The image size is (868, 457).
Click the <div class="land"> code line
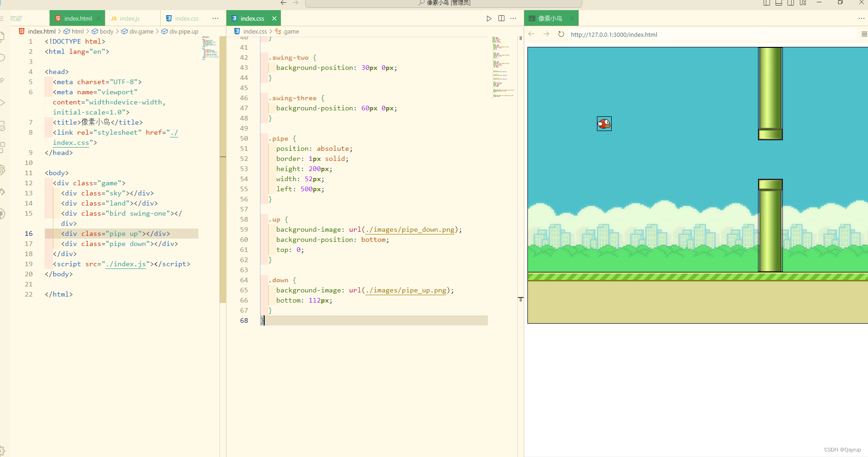pos(109,203)
